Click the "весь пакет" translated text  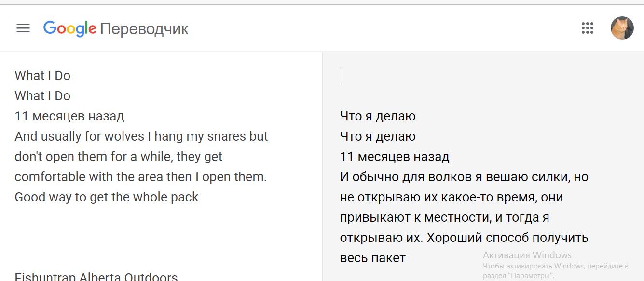(372, 258)
